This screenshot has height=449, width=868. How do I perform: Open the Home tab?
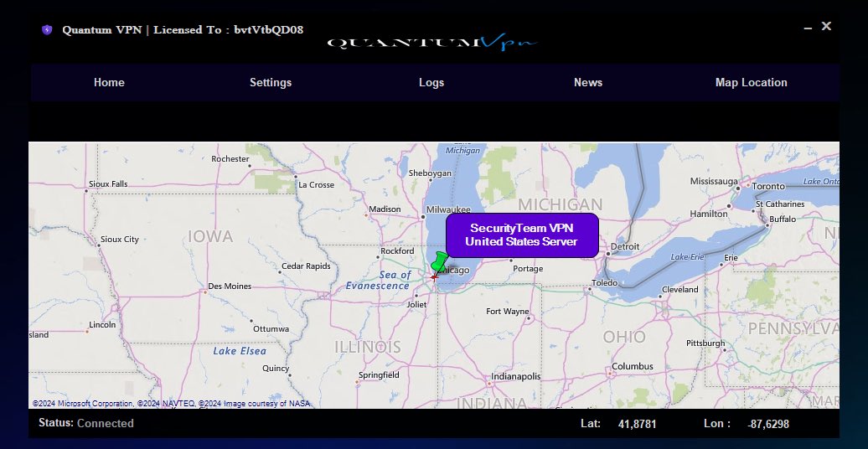click(109, 82)
